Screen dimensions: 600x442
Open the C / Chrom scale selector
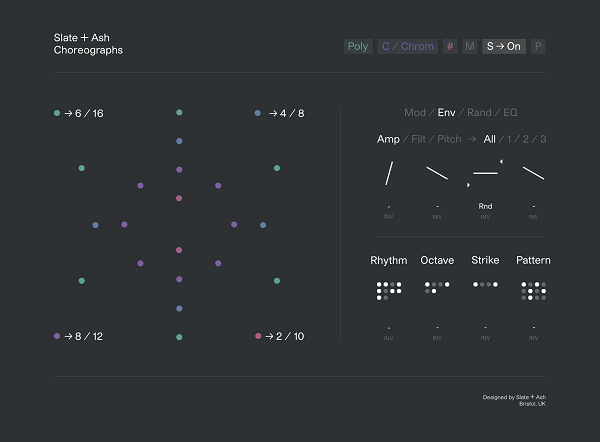coord(408,46)
